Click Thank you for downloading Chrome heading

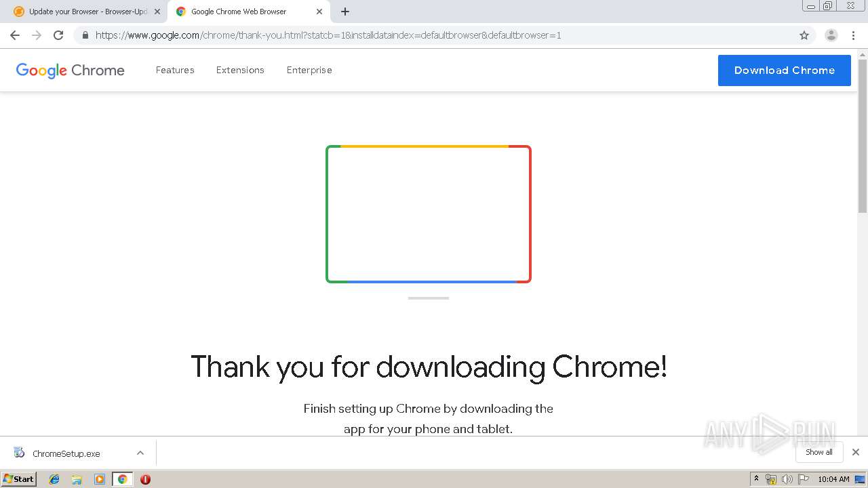click(429, 367)
